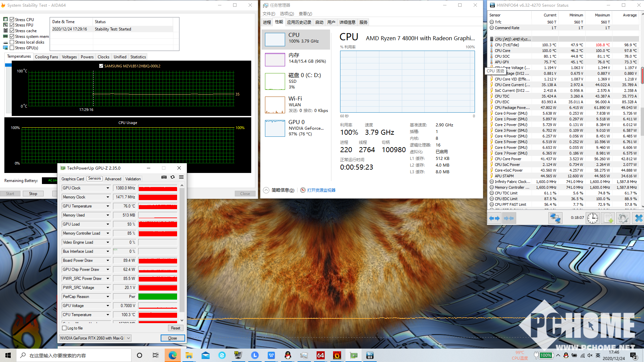The image size is (644, 362).
Task: Expand the PerfCap Reason dropdown
Action: click(108, 297)
